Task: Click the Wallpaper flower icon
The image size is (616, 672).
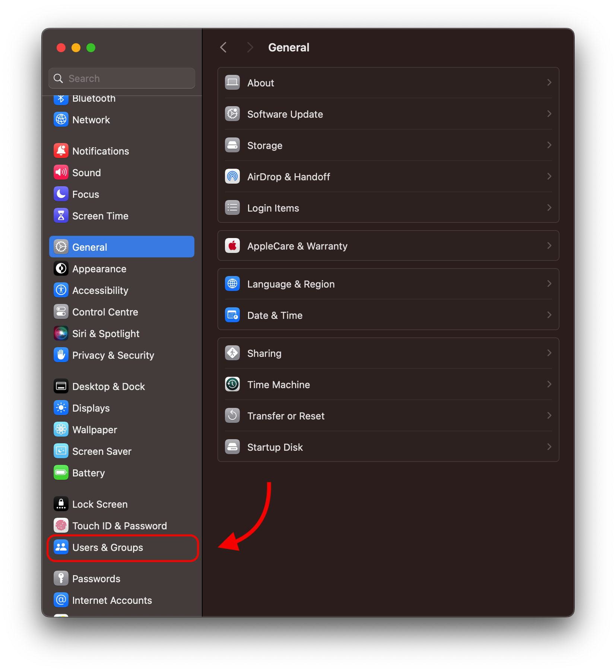Action: [x=61, y=429]
